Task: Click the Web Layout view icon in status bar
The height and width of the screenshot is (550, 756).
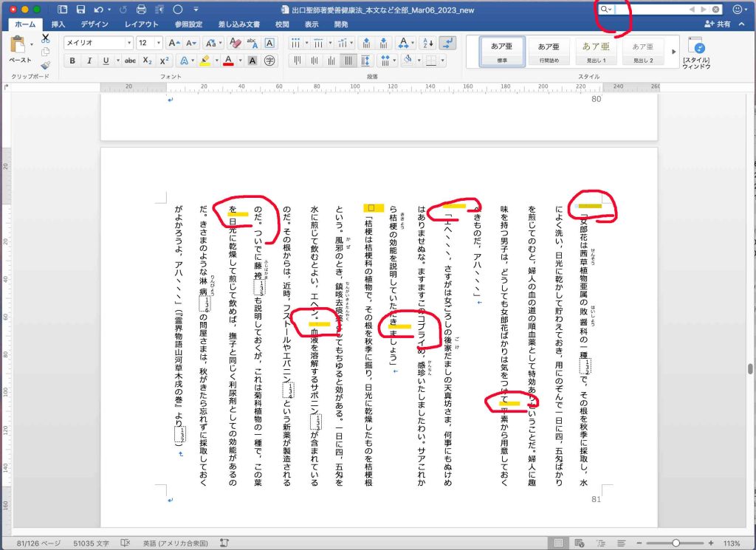Action: click(x=580, y=543)
